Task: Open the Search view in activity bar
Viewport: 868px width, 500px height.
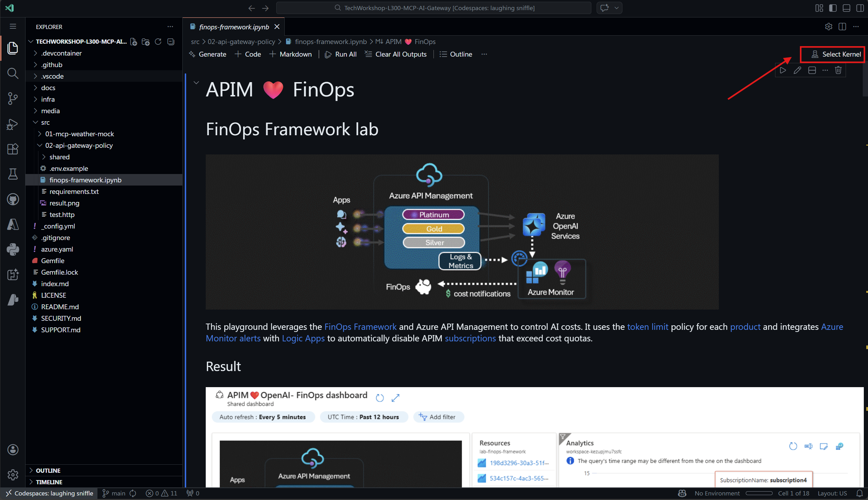Action: coord(13,73)
